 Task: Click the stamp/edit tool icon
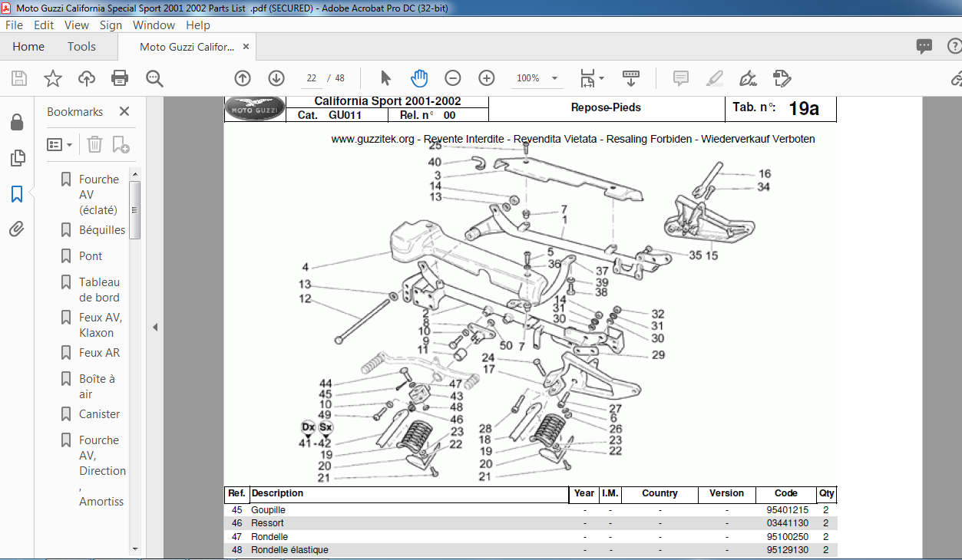[x=782, y=78]
